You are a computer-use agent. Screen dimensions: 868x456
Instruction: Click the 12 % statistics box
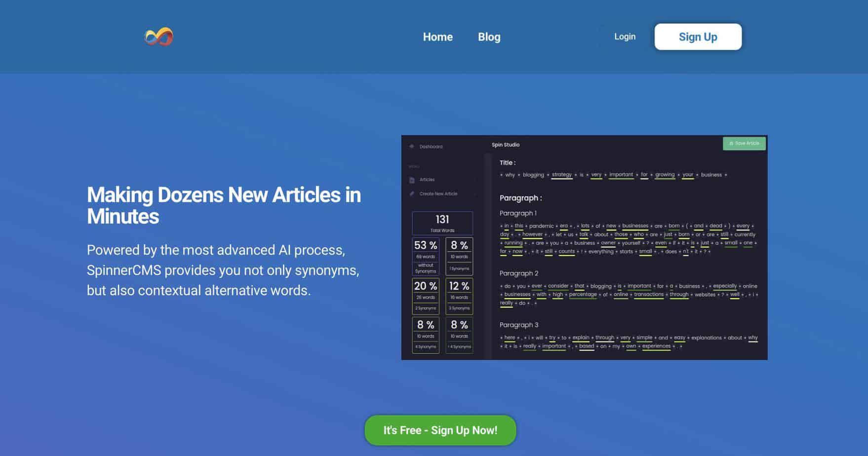click(x=459, y=296)
